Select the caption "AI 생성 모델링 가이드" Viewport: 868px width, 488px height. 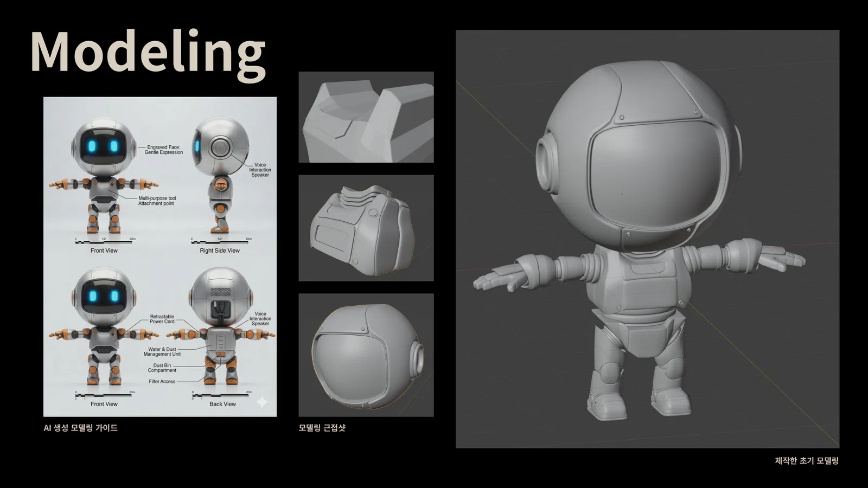[80, 428]
